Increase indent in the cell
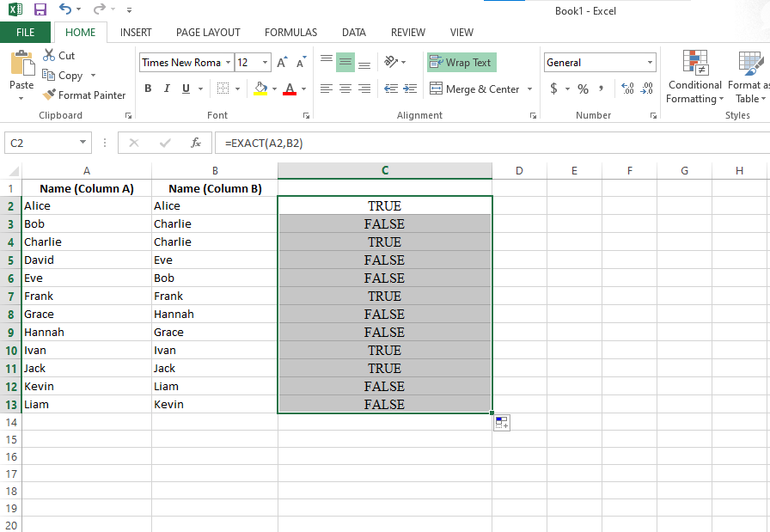The width and height of the screenshot is (770, 532). click(x=410, y=89)
